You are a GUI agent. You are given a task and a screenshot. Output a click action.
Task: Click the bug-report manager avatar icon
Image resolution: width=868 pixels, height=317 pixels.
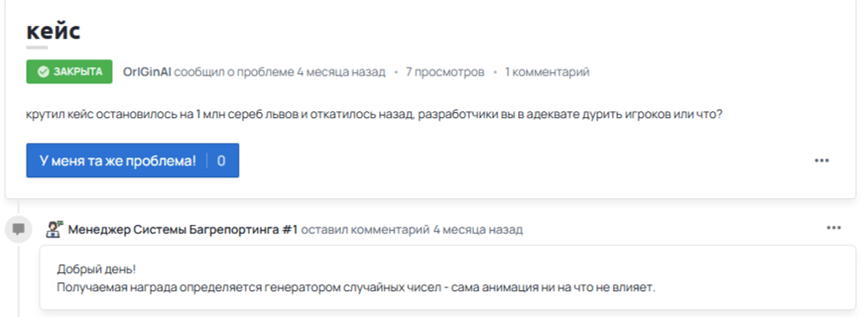[x=55, y=229]
